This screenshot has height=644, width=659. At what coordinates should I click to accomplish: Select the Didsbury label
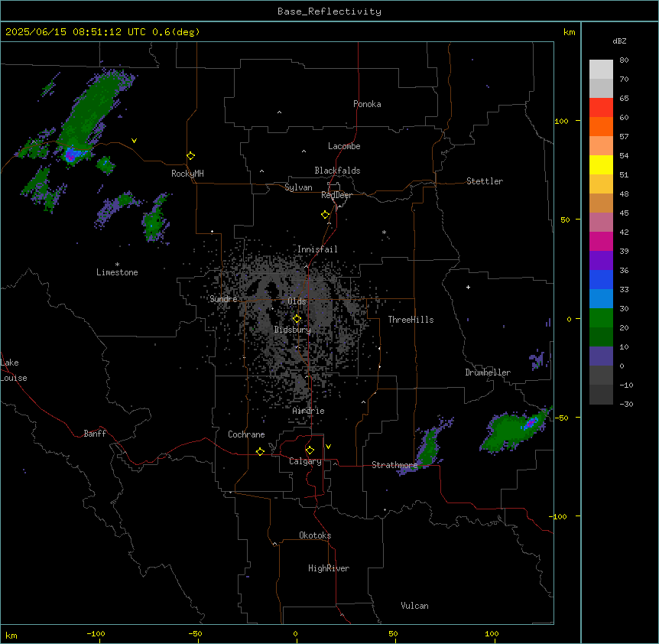tap(293, 330)
